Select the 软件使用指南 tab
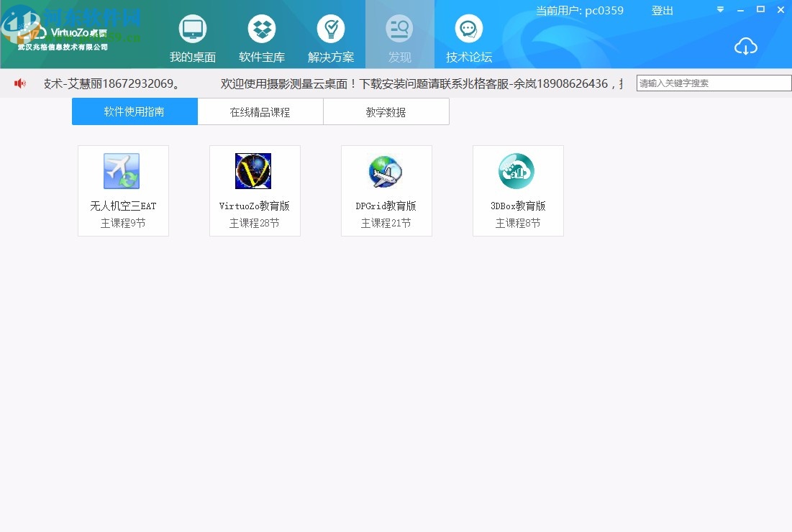The image size is (792, 532). pyautogui.click(x=134, y=111)
